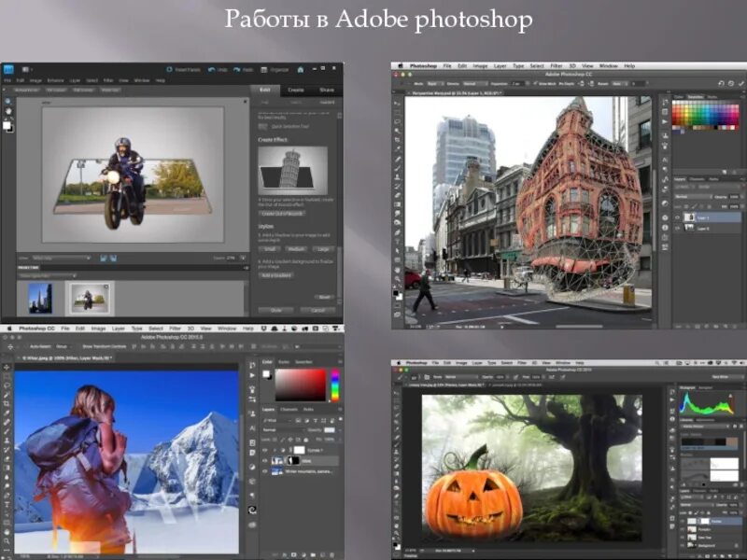Select Zoom tool in building window toolbar

click(398, 279)
